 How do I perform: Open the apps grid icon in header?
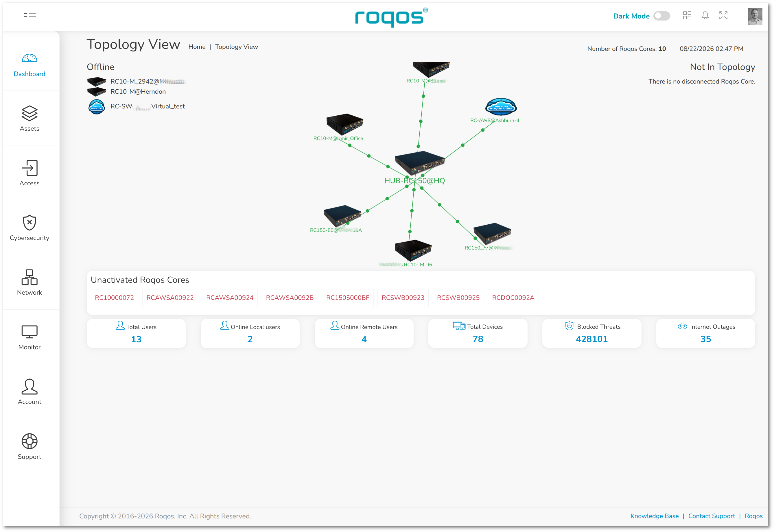[x=687, y=15]
